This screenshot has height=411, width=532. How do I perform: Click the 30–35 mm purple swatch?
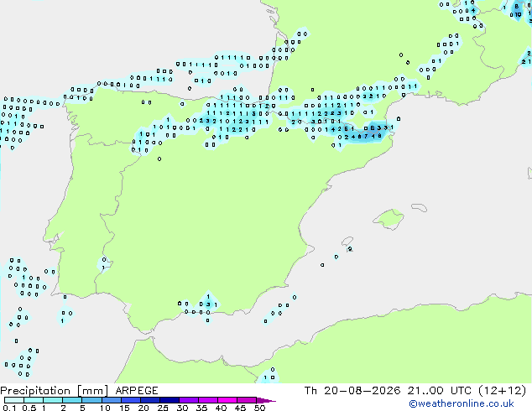pos(188,400)
